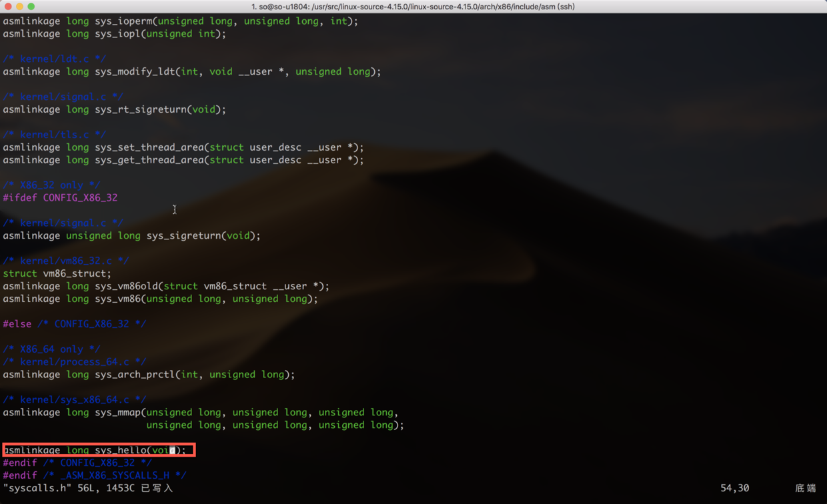
Task: Click the sys_modify_ldt declaration line
Action: [192, 72]
